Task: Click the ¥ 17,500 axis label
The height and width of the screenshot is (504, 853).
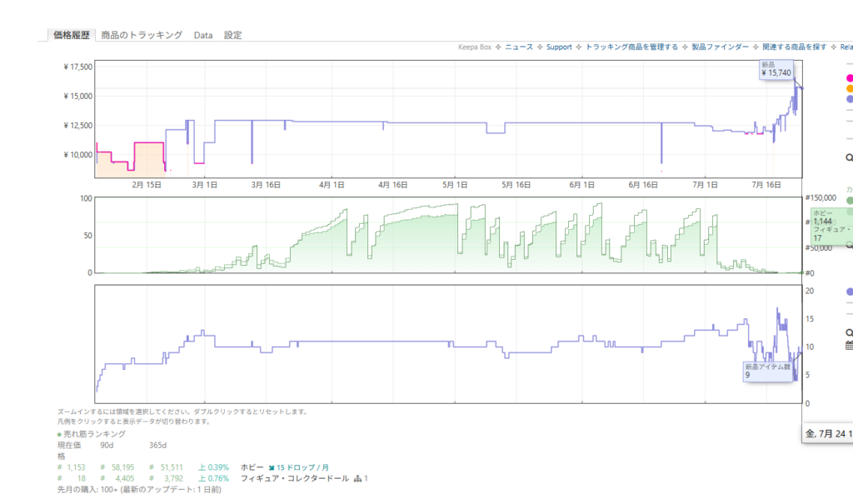Action: (77, 67)
